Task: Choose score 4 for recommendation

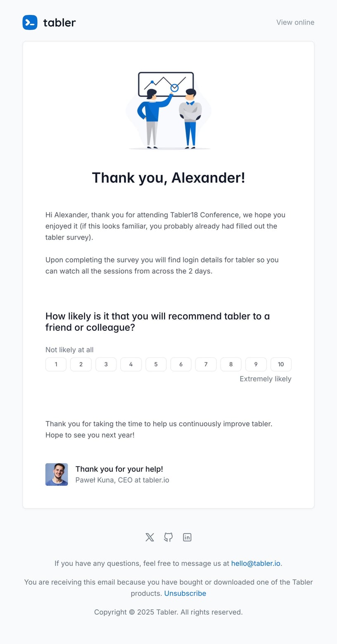Action: pyautogui.click(x=131, y=364)
